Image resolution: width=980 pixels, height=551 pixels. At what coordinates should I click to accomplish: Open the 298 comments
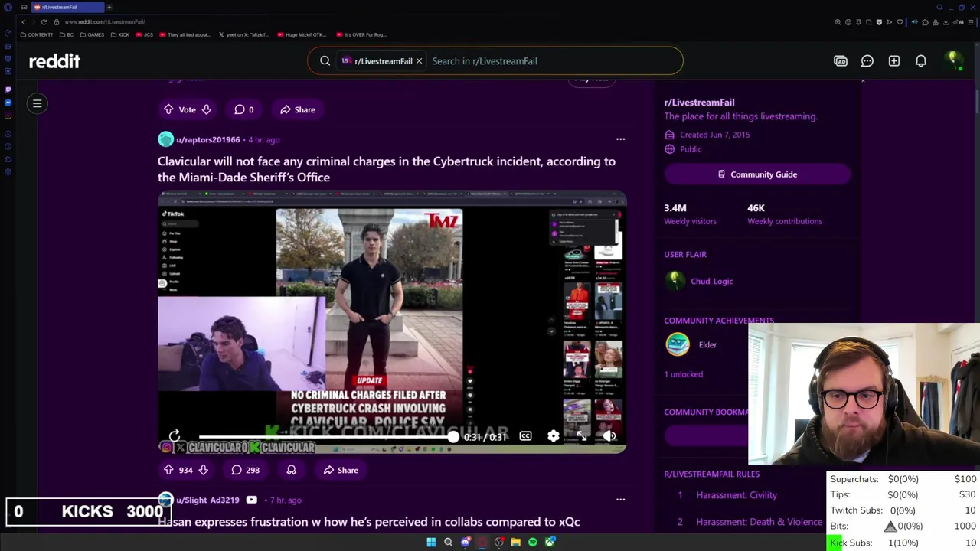pyautogui.click(x=246, y=470)
